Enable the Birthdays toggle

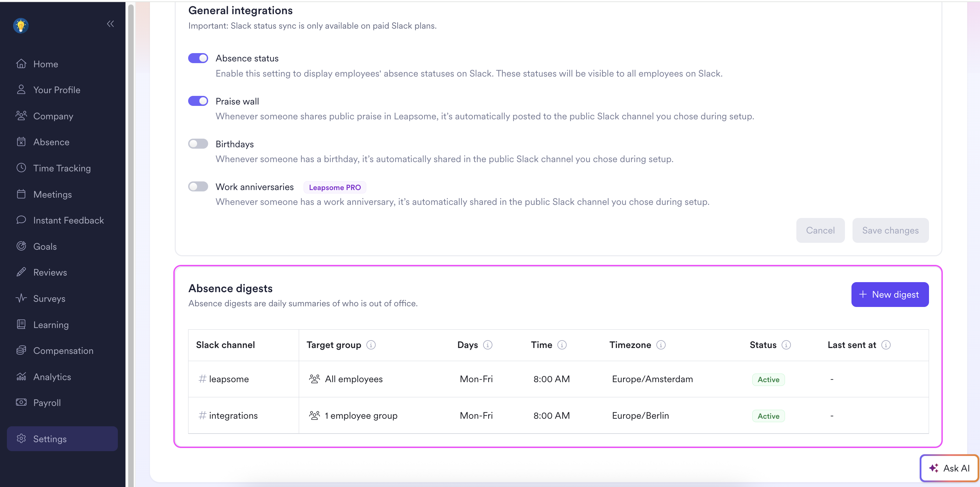pyautogui.click(x=198, y=144)
